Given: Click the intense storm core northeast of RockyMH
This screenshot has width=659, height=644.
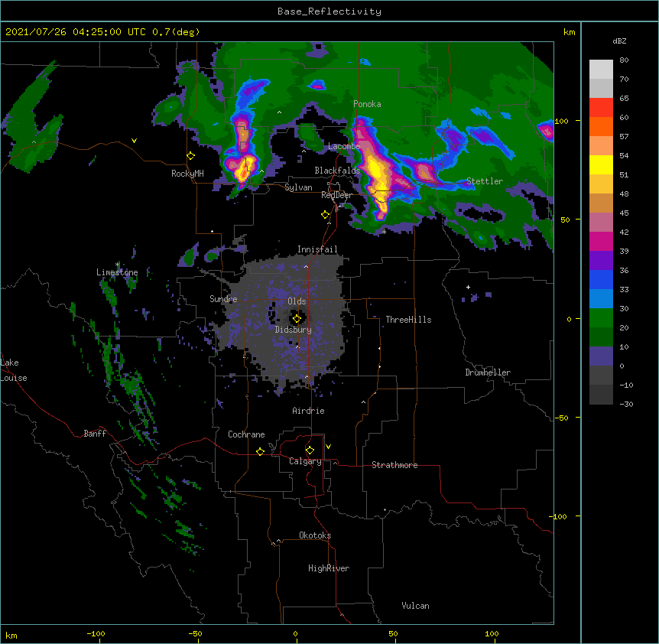Looking at the screenshot, I should point(244,169).
